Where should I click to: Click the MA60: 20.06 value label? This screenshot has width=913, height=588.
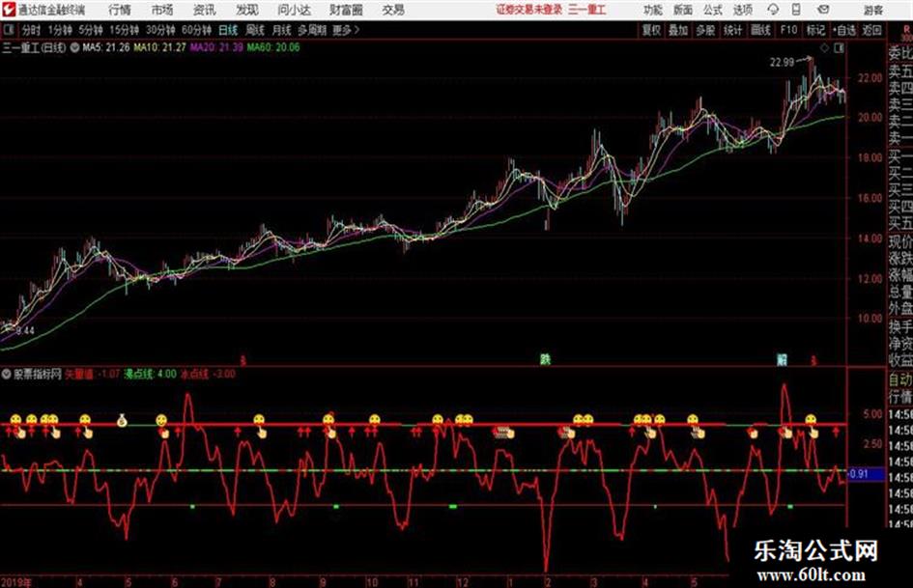(273, 47)
